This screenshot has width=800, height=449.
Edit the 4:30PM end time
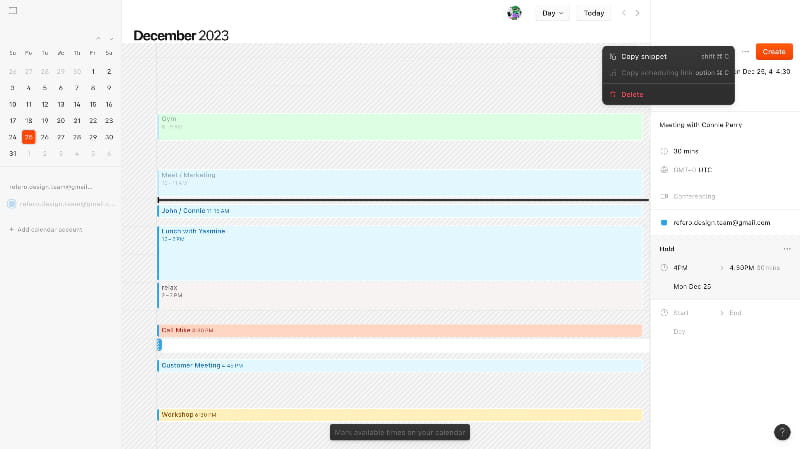(741, 268)
